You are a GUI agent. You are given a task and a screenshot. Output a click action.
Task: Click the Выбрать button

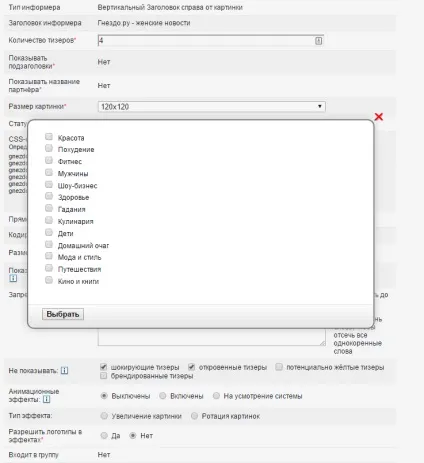click(63, 314)
